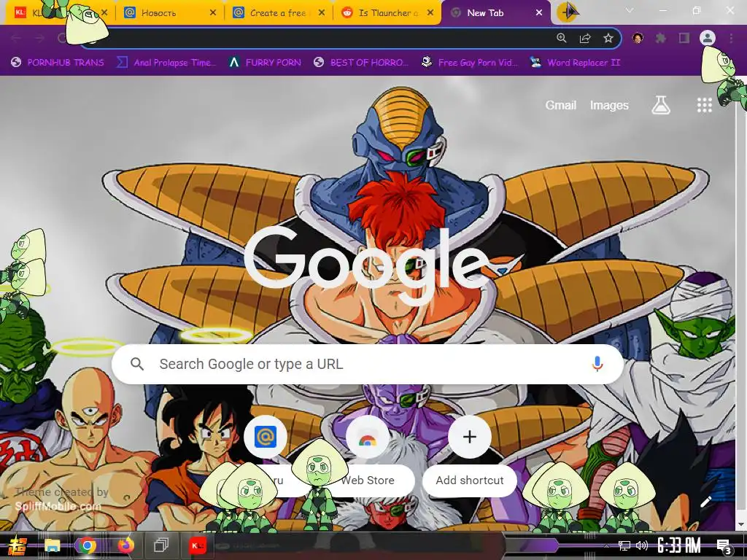
Task: Open the Images link
Action: tap(609, 105)
